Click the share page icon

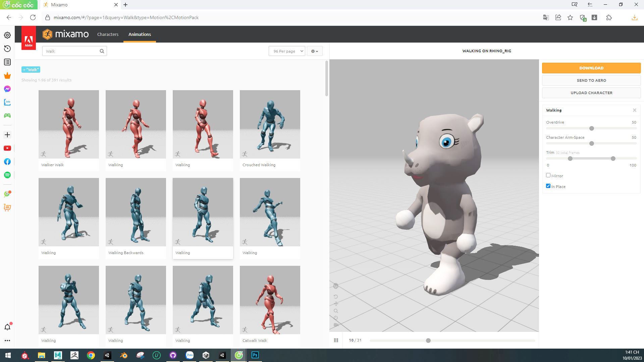click(x=558, y=17)
